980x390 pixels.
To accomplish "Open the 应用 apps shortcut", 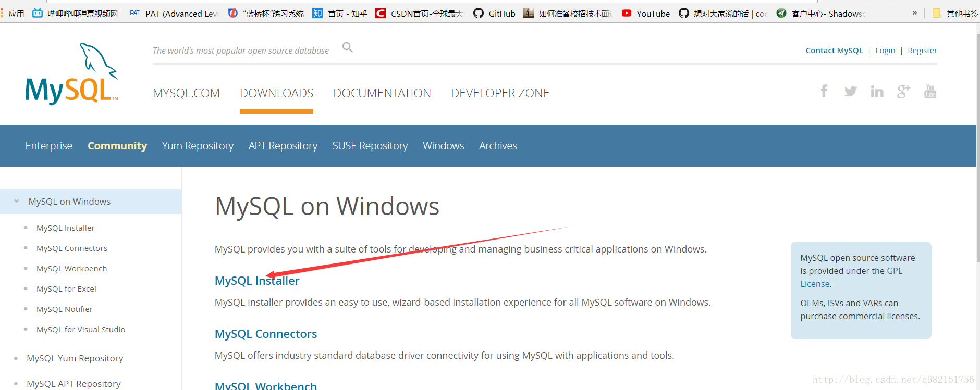I will pyautogui.click(x=13, y=14).
